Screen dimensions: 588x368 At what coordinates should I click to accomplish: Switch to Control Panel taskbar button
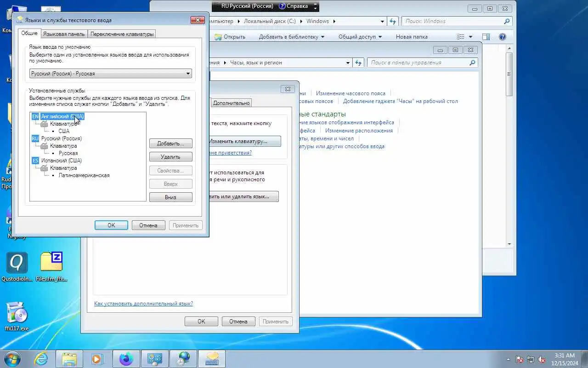coord(154,359)
